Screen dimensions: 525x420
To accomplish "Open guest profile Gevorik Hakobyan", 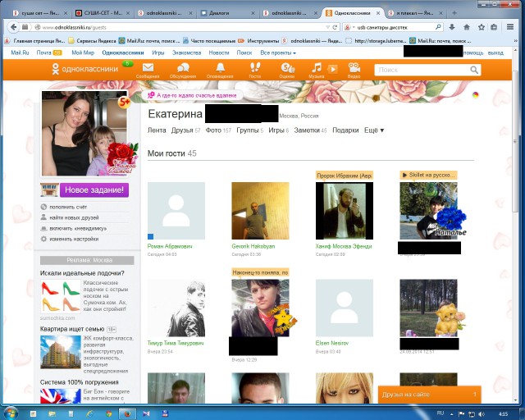I will click(253, 246).
